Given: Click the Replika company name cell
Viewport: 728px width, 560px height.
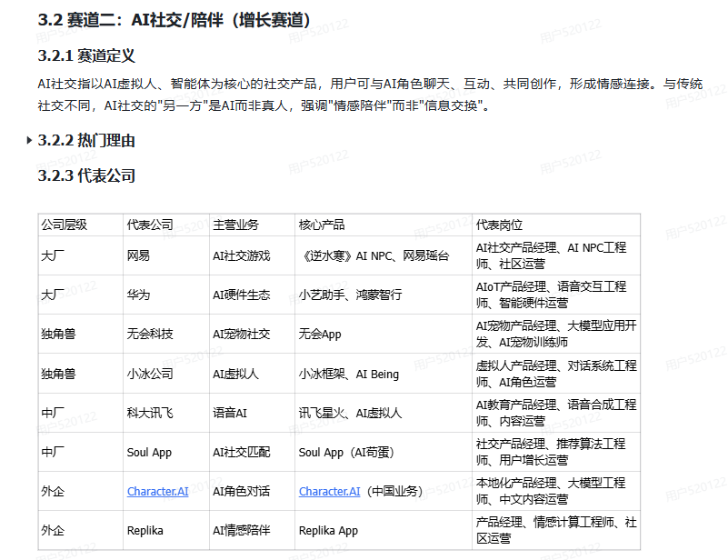Looking at the screenshot, I should click(147, 530).
